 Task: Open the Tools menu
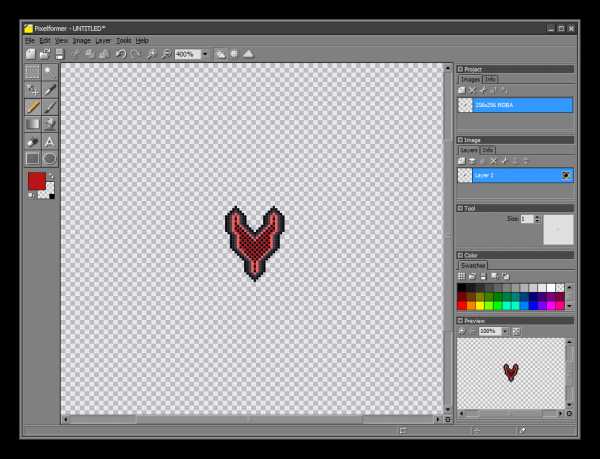124,41
